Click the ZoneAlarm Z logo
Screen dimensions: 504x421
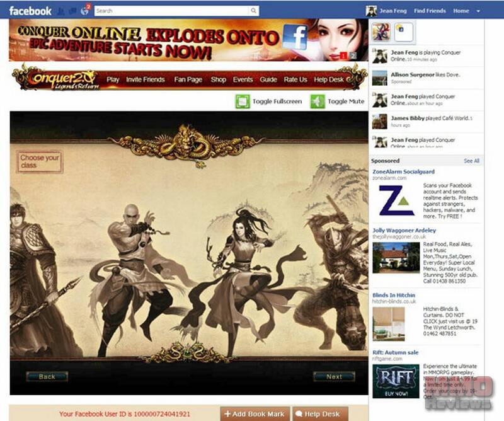tap(396, 200)
